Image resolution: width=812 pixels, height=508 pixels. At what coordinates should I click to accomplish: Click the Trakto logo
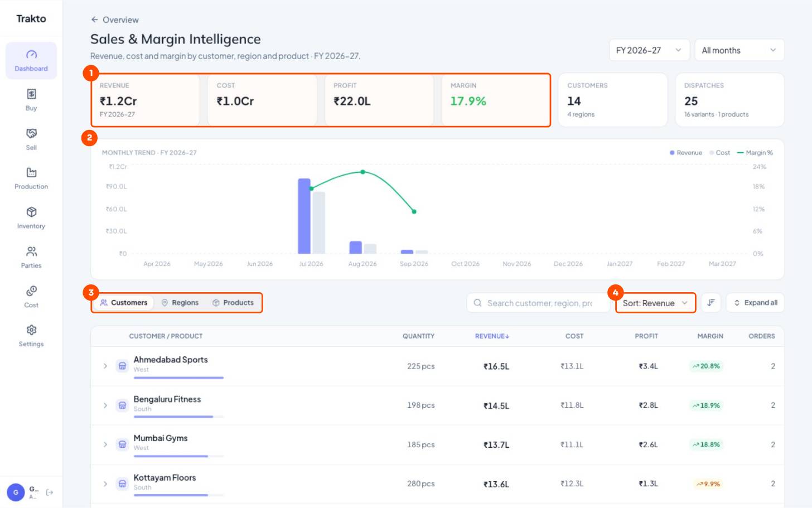[x=31, y=18]
